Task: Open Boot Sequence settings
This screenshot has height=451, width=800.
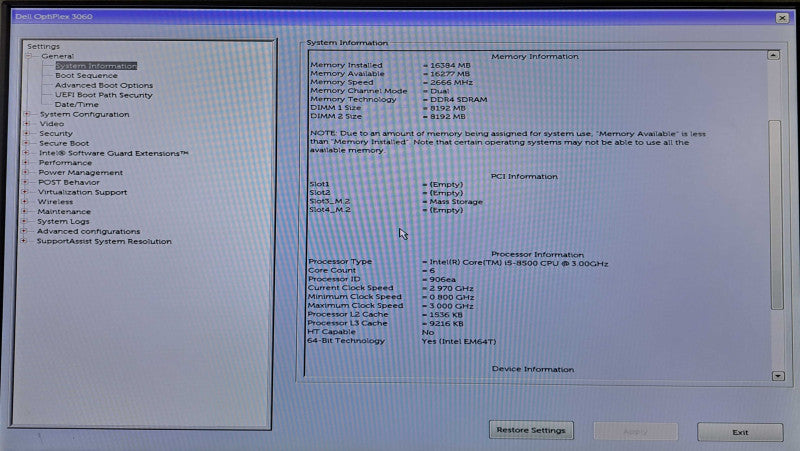Action: pos(86,76)
